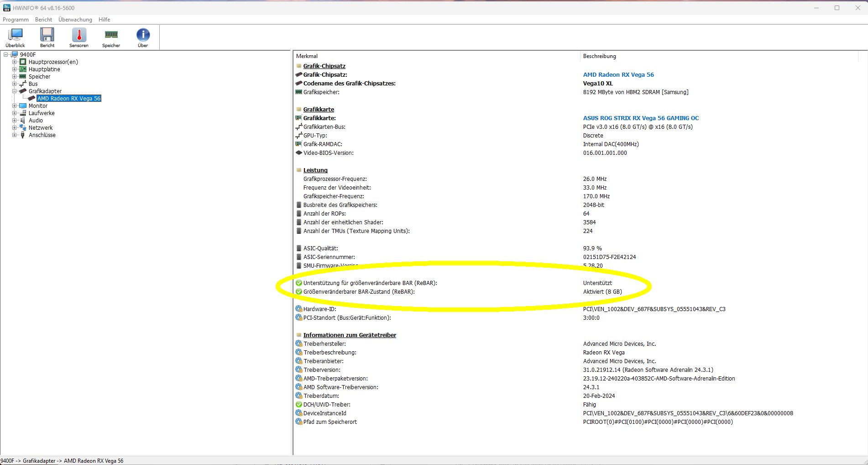Expand the Laufwerke tree node
The height and width of the screenshot is (465, 868).
click(x=14, y=113)
